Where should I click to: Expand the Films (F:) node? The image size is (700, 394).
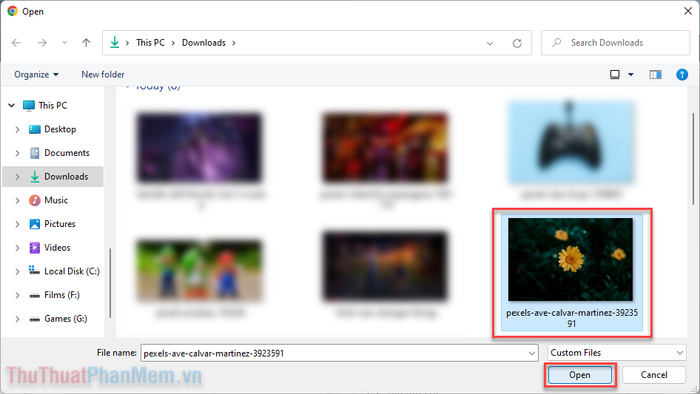point(17,295)
